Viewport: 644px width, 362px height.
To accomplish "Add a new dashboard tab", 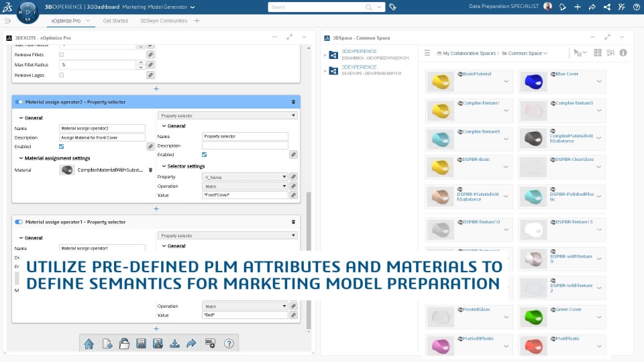I will click(x=197, y=21).
